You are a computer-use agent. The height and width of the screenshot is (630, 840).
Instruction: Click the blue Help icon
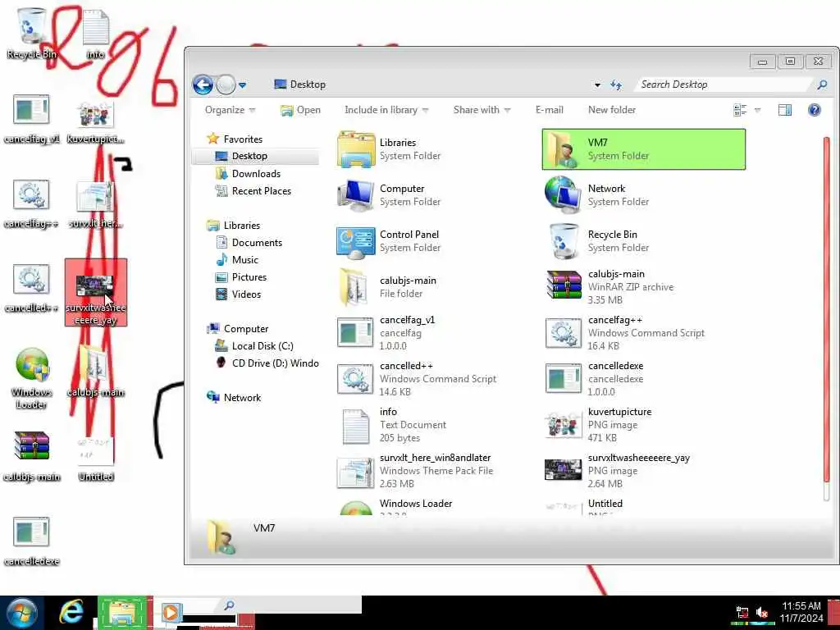pyautogui.click(x=815, y=110)
